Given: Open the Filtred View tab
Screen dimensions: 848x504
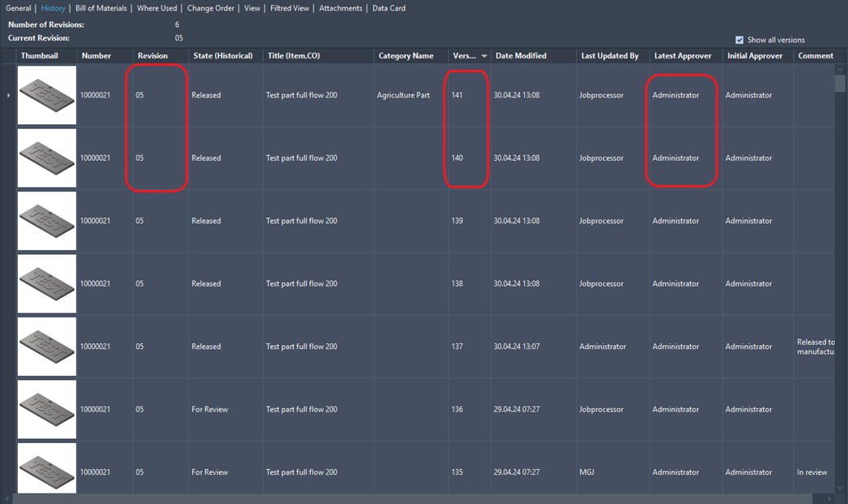Looking at the screenshot, I should click(x=290, y=8).
